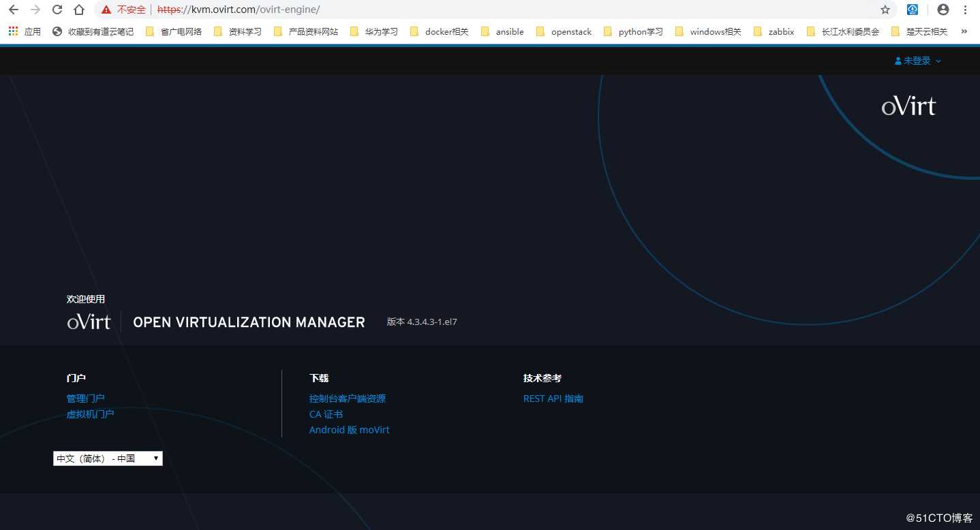Go back with browser back arrow
This screenshot has height=530, width=980.
coord(14,10)
